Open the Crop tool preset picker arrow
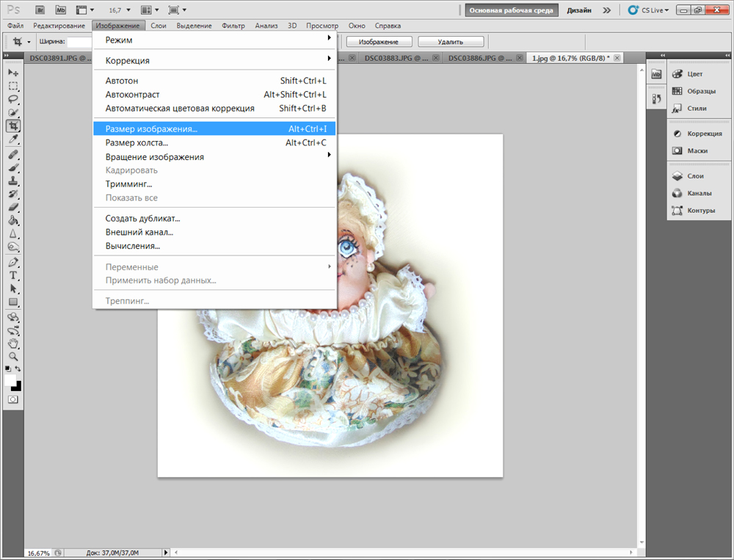The height and width of the screenshot is (560, 734). pyautogui.click(x=29, y=42)
